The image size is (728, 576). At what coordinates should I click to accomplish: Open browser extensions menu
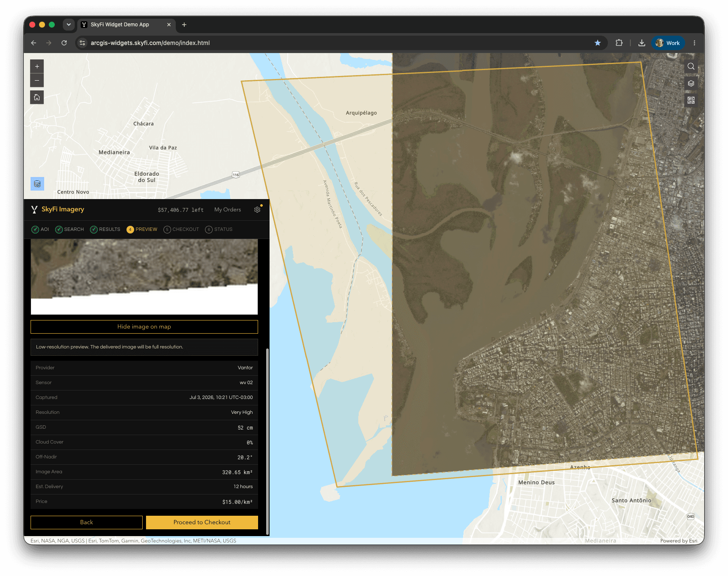click(x=619, y=43)
